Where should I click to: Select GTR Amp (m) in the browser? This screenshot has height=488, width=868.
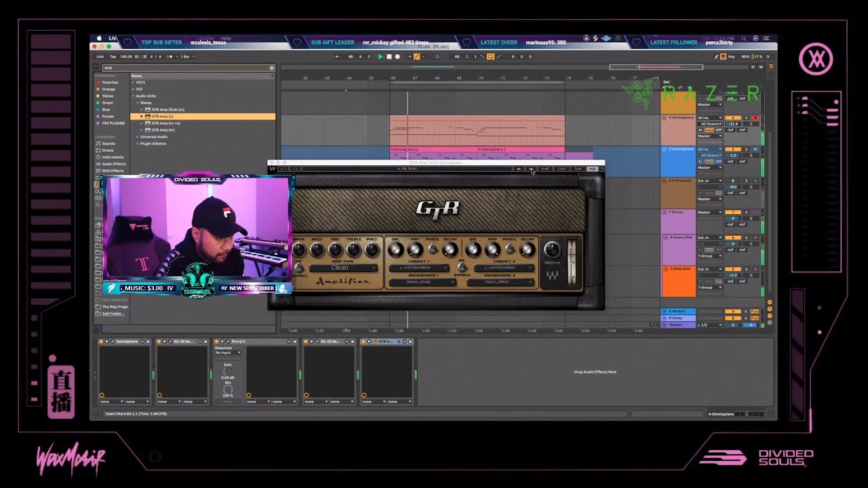point(163,129)
